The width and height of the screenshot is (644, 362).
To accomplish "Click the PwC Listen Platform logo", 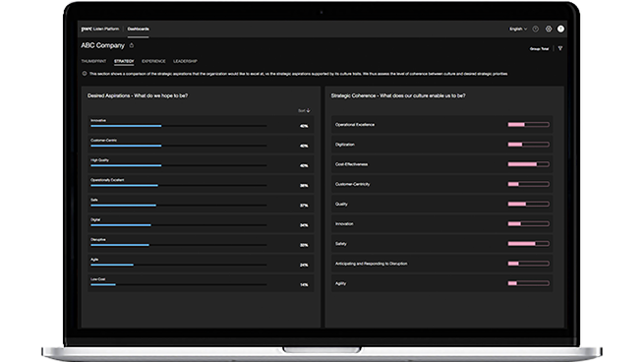I will 100,29.
